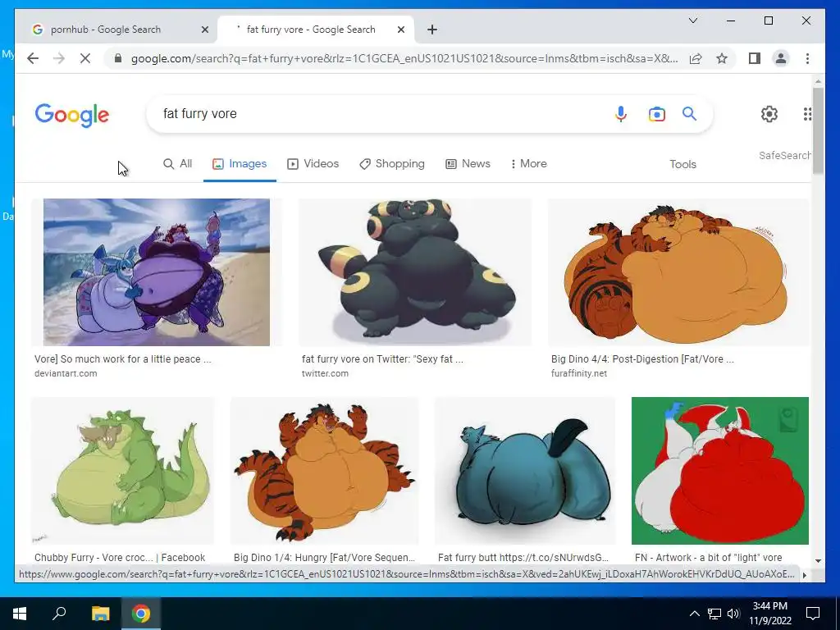Click the 'Big Dino 1/4: Hungry' caption
The image size is (840, 630).
tap(324, 558)
